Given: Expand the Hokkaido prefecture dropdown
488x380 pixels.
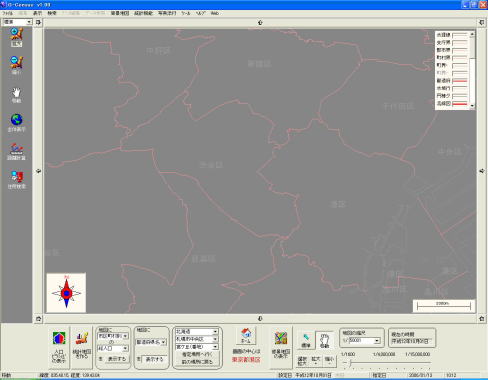Looking at the screenshot, I should pos(215,332).
